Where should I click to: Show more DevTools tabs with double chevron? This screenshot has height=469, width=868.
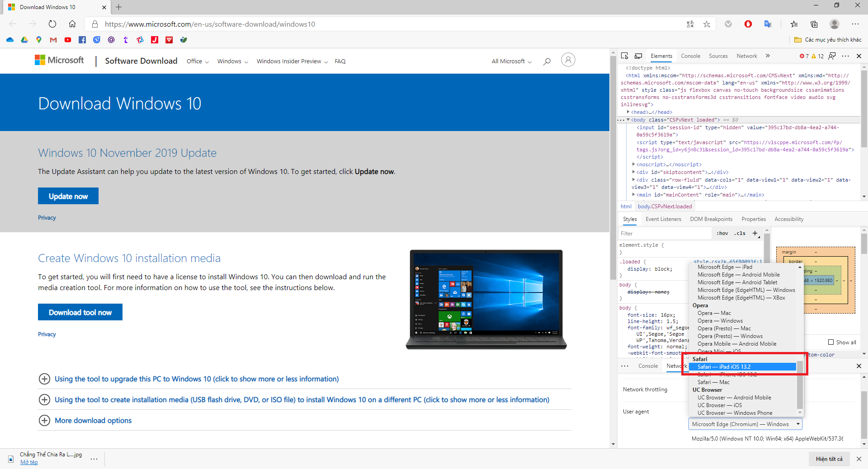coord(768,56)
